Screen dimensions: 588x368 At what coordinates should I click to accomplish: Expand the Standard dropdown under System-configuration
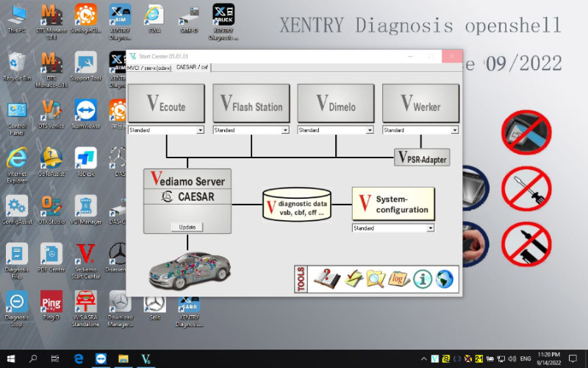coord(430,228)
